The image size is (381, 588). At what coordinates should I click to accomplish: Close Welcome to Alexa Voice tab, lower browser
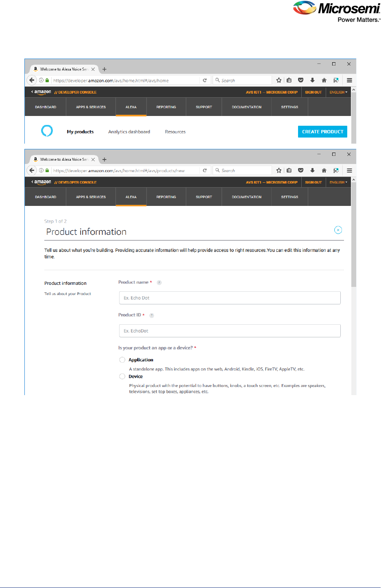click(x=93, y=160)
